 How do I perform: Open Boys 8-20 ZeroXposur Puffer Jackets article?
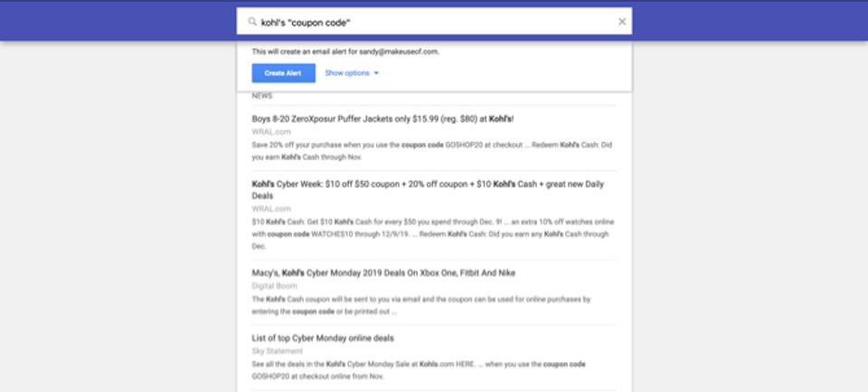382,119
